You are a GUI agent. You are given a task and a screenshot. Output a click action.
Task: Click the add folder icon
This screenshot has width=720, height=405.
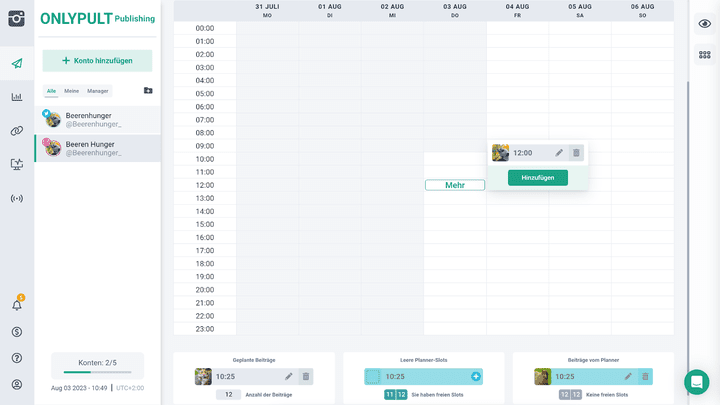[x=148, y=90]
